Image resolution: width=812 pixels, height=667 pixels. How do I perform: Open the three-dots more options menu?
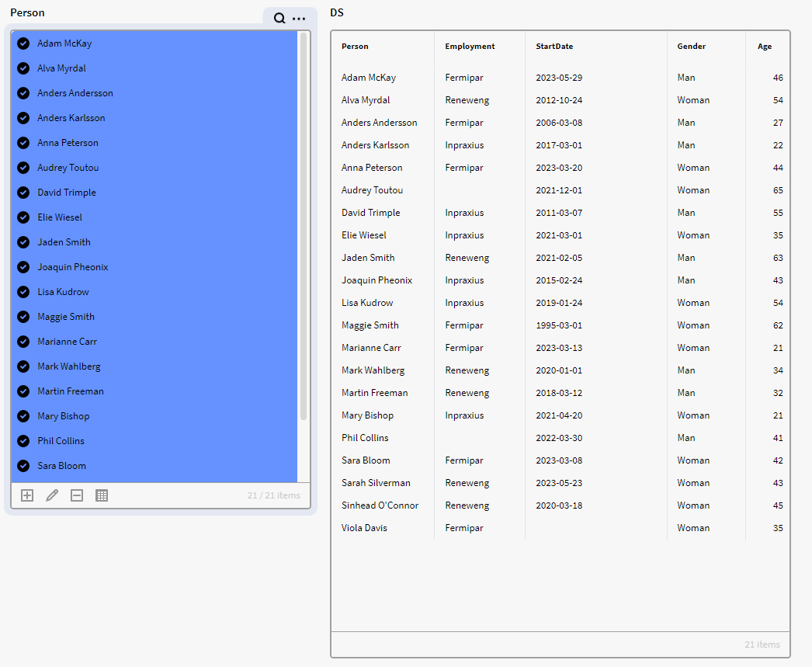coord(299,19)
